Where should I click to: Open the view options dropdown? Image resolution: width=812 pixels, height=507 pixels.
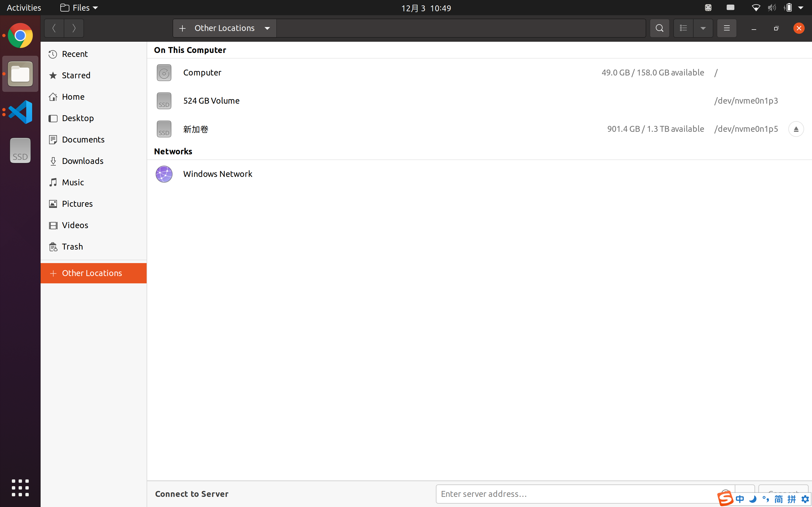click(703, 28)
